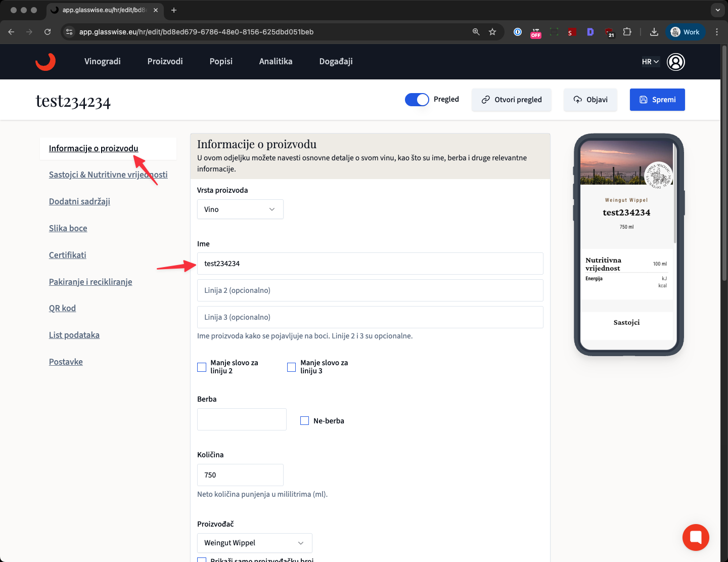Viewport: 728px width, 562px height.
Task: Click the Linija 3 (opcionalno) field
Action: (370, 317)
